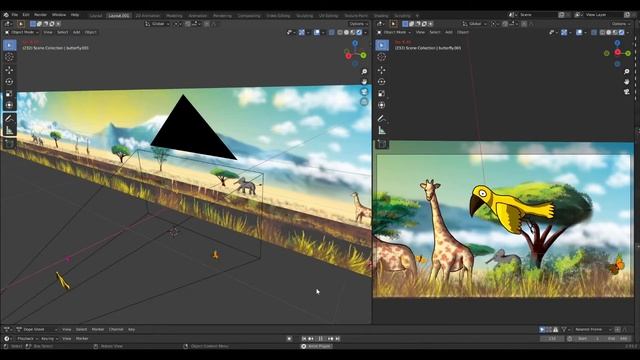
Task: Toggle snapping magnet in left viewport header
Action: (188, 24)
